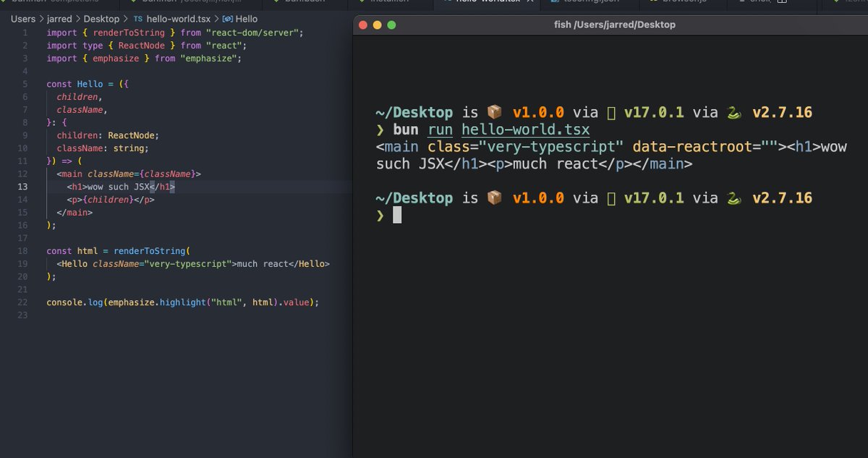868x458 pixels.
Task: Click 'console' on line 22
Action: click(x=64, y=302)
